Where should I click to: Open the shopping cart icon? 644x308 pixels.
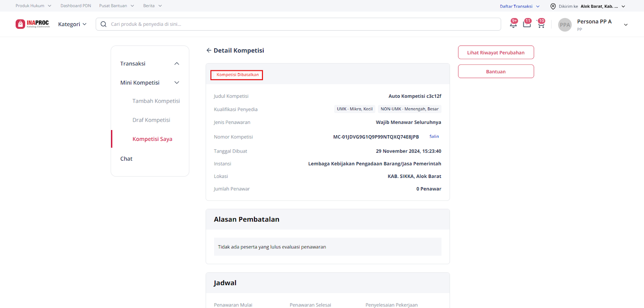tap(541, 25)
